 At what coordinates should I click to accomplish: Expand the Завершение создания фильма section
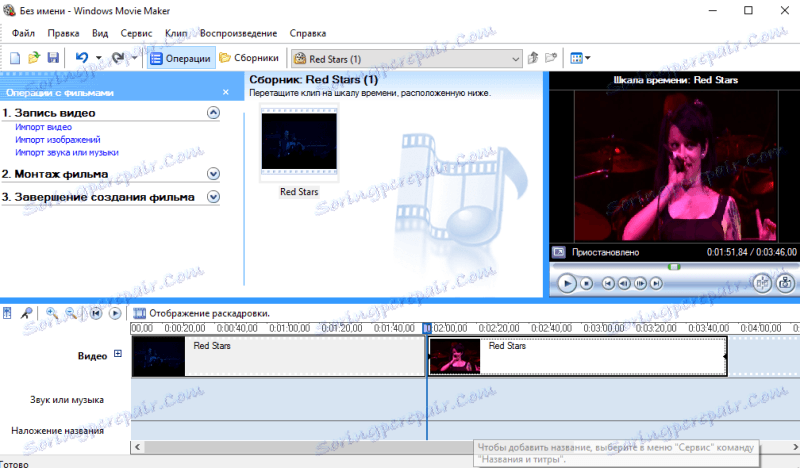click(213, 197)
